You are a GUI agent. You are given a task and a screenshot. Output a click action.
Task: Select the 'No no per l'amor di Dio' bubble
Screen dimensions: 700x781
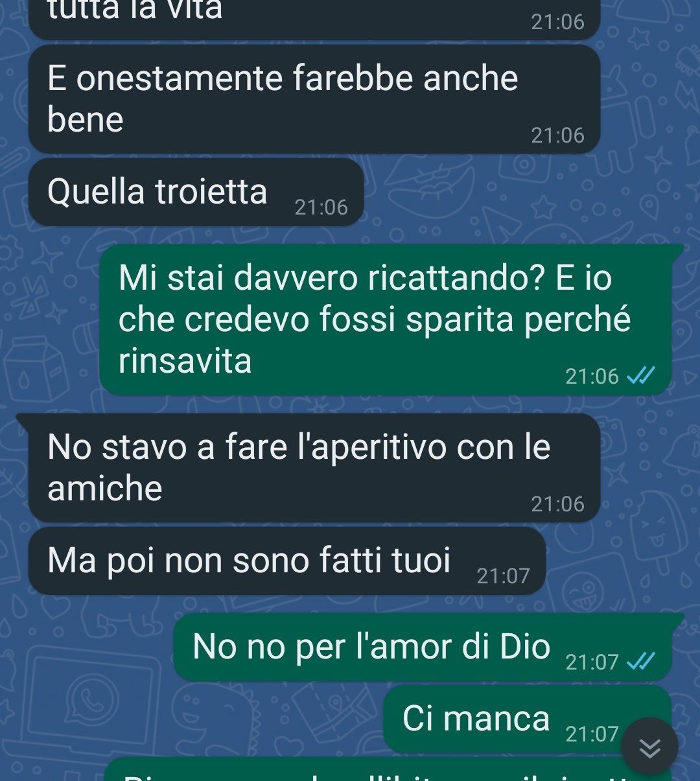point(423,647)
